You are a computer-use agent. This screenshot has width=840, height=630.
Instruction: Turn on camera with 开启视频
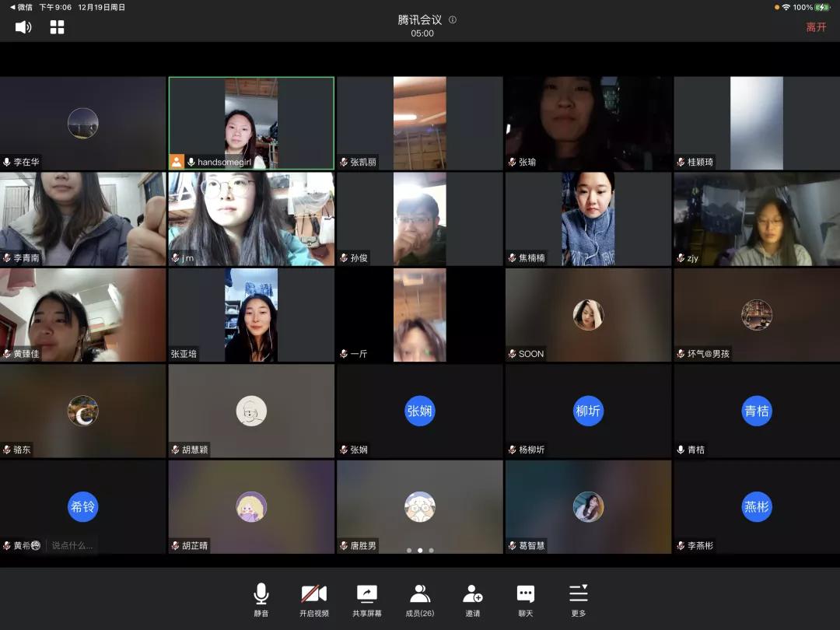coord(313,600)
